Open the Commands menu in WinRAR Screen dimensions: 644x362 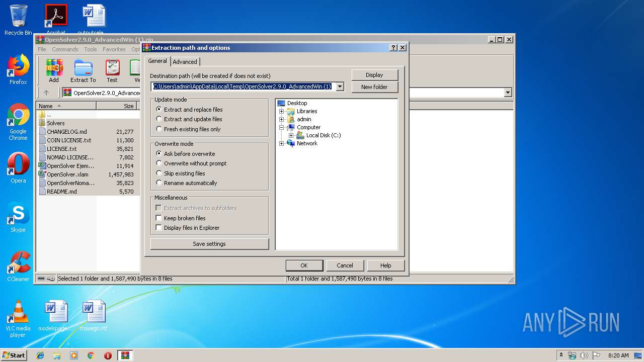coord(65,49)
